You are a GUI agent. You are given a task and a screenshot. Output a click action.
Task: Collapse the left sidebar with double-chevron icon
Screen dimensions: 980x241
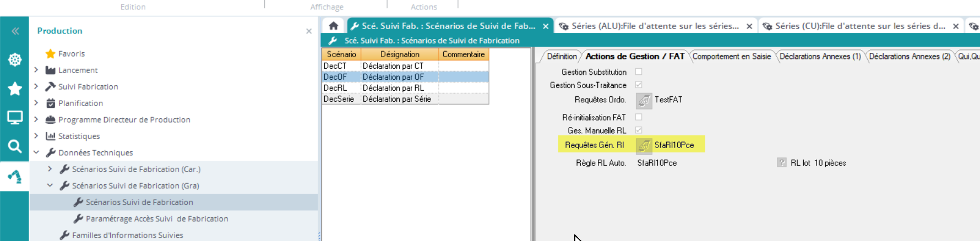[15, 31]
